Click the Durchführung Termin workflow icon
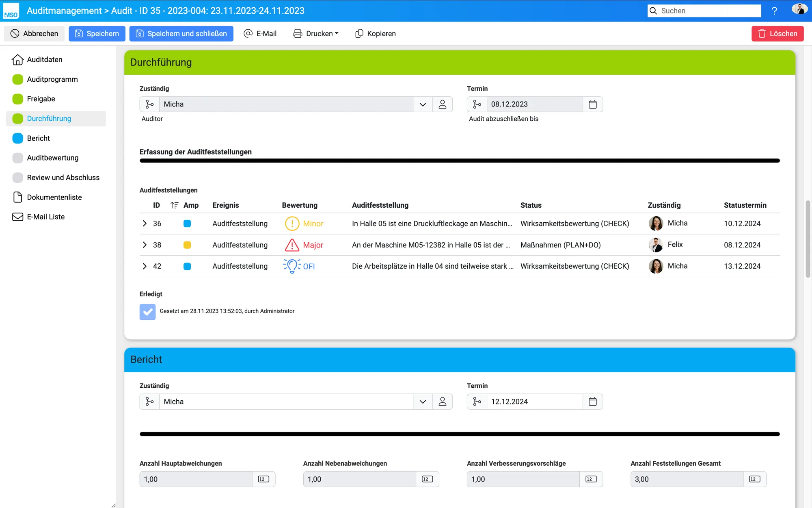The width and height of the screenshot is (812, 508). (x=477, y=104)
